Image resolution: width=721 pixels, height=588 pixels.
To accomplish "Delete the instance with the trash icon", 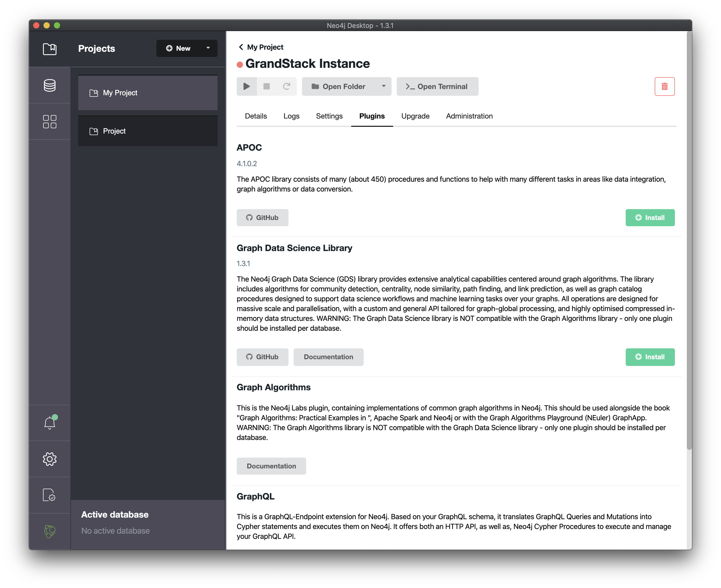I will 664,86.
